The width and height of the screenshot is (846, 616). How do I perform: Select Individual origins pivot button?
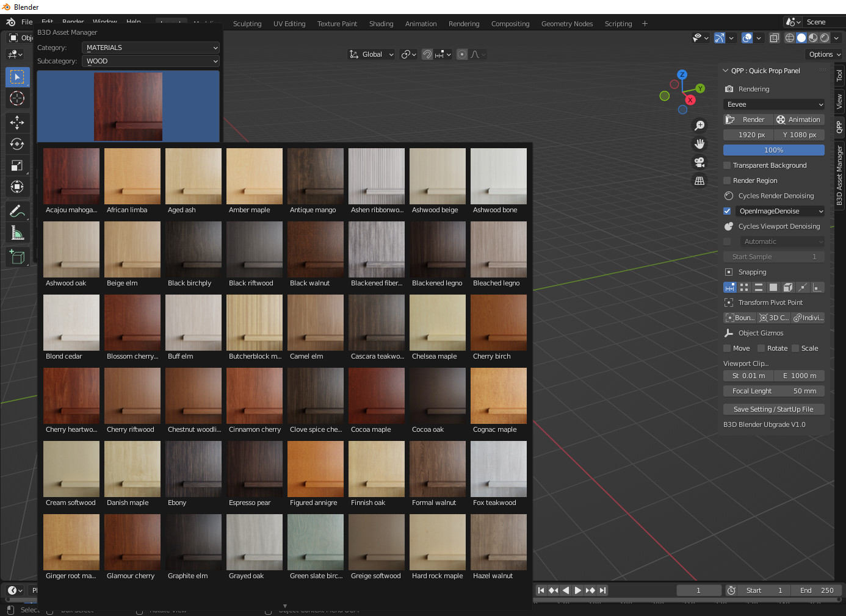tap(808, 318)
